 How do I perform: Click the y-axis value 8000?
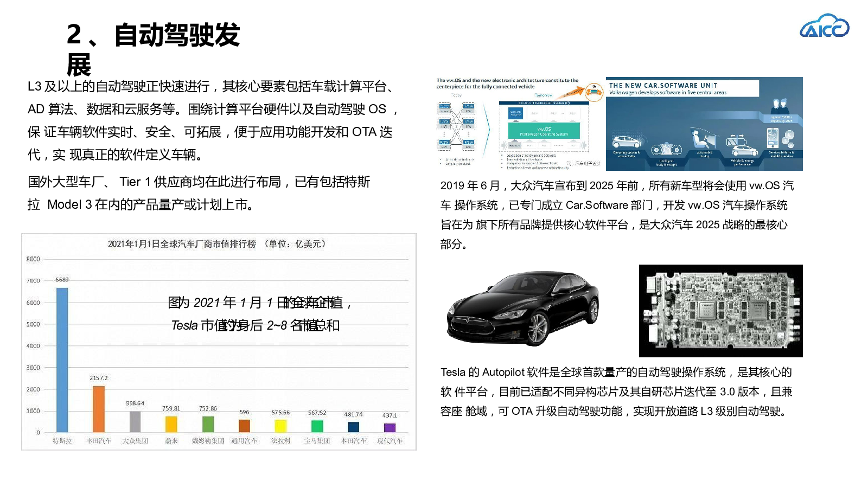point(33,259)
